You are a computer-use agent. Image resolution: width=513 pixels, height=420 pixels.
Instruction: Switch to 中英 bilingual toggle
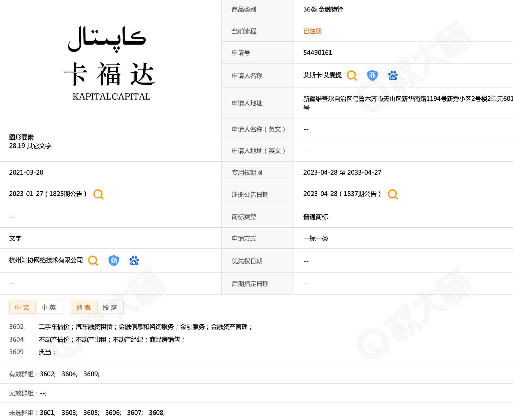point(49,307)
